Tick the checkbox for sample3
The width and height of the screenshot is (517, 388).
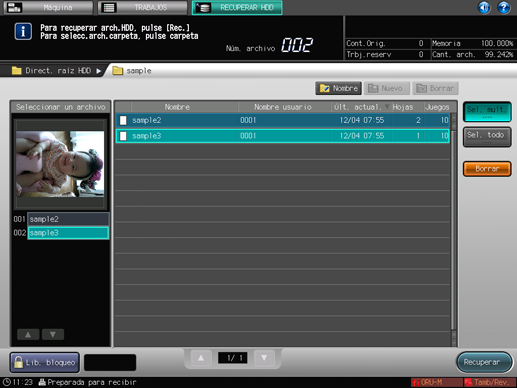coord(123,136)
